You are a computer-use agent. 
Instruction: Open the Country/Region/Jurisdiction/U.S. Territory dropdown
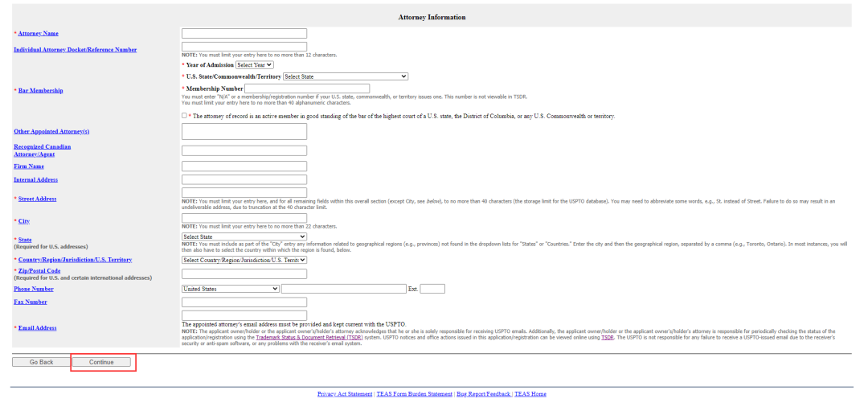(244, 260)
